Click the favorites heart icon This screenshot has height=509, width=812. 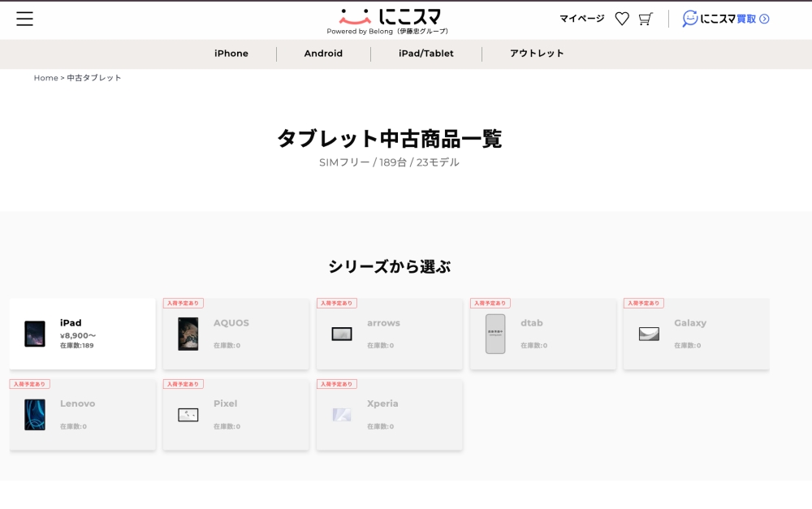point(622,19)
